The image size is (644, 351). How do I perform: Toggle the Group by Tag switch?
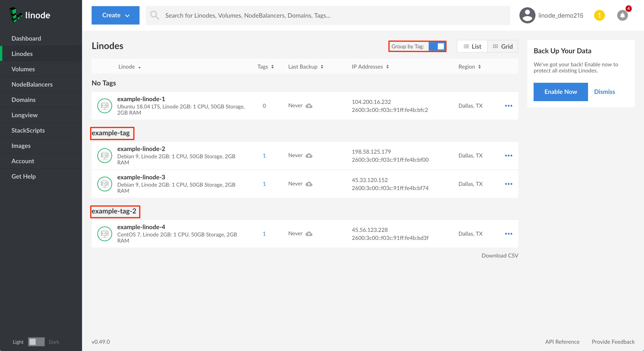pyautogui.click(x=437, y=47)
